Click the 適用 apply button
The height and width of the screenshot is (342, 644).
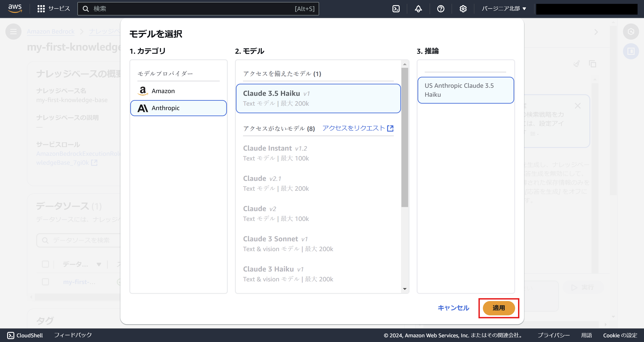point(499,308)
